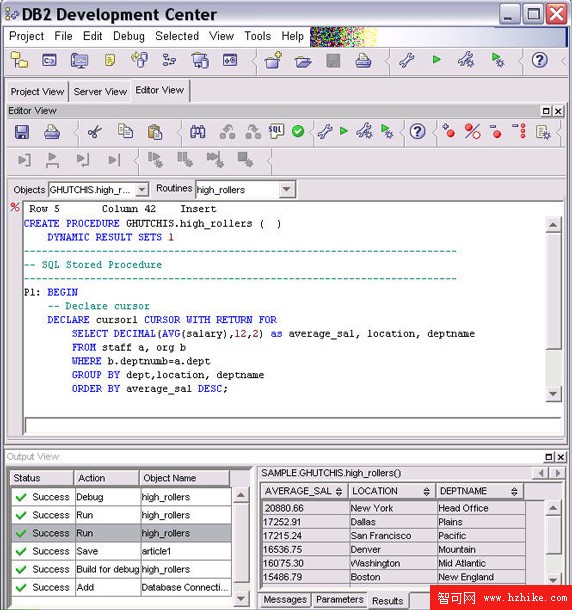
Task: Select the Build for debug row
Action: tap(121, 569)
